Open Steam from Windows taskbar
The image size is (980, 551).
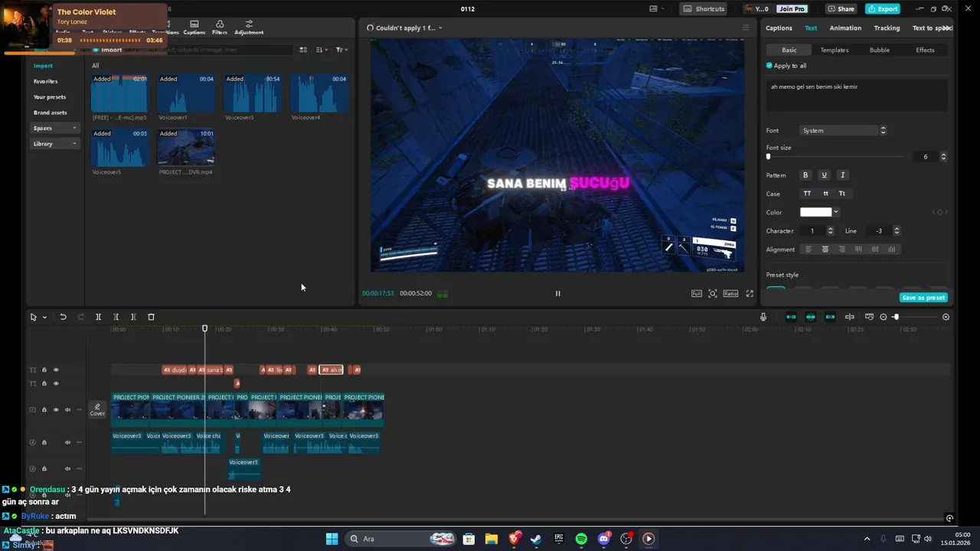pos(536,539)
